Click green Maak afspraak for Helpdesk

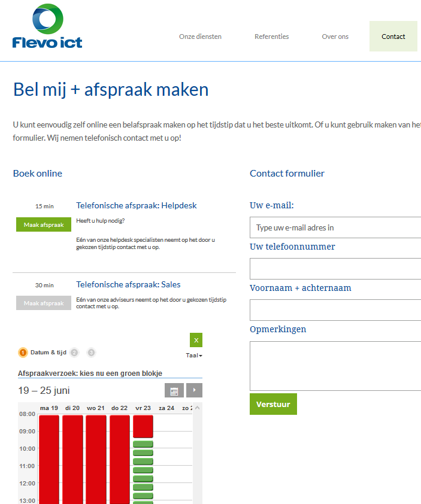pos(44,224)
